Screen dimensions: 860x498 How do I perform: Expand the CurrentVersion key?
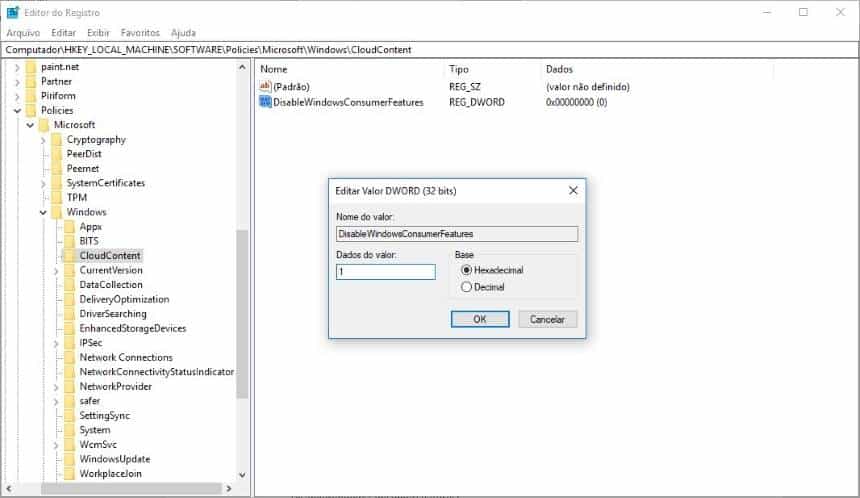pos(56,271)
